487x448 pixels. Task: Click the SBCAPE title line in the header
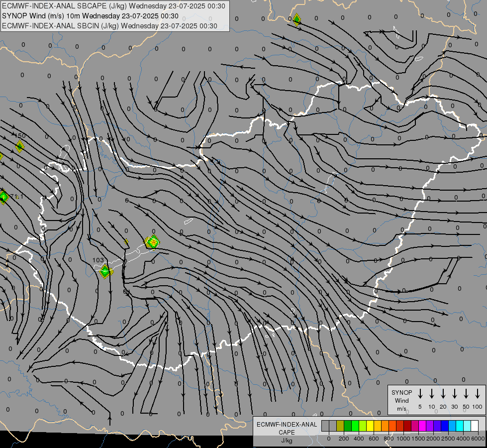(x=114, y=6)
